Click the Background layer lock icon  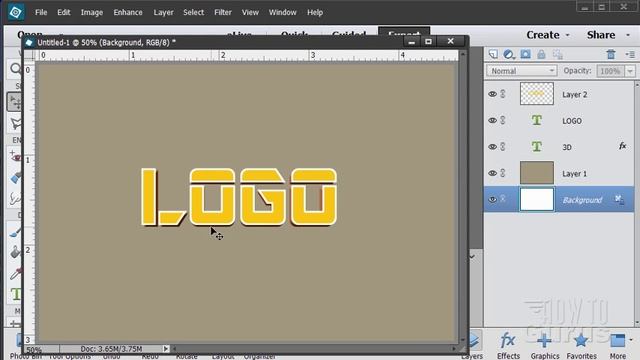[x=619, y=200]
